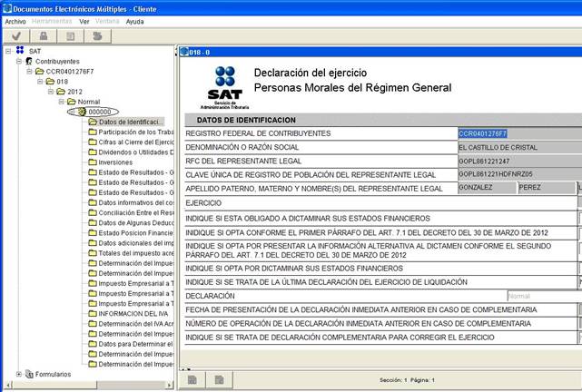Collapse the Normal tree node
582x392 pixels.
(61, 102)
